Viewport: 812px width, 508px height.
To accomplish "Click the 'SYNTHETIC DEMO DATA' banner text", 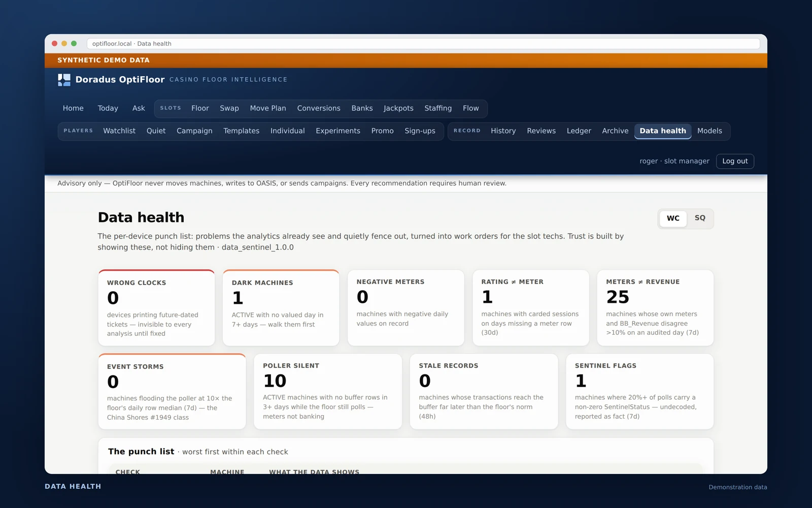I will (104, 60).
